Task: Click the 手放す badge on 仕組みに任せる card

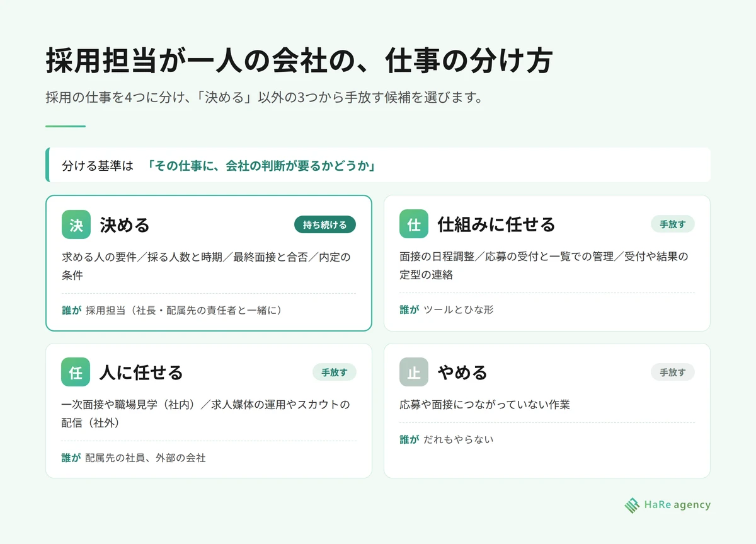Action: point(673,224)
